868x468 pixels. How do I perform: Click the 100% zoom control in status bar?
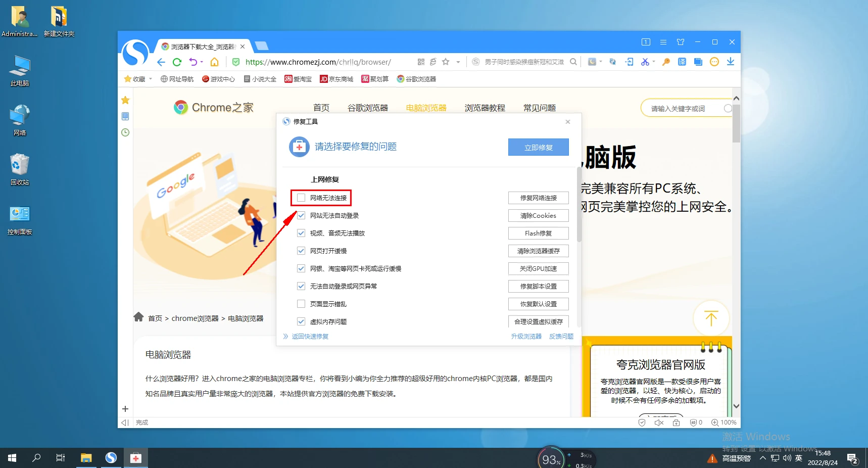click(724, 423)
